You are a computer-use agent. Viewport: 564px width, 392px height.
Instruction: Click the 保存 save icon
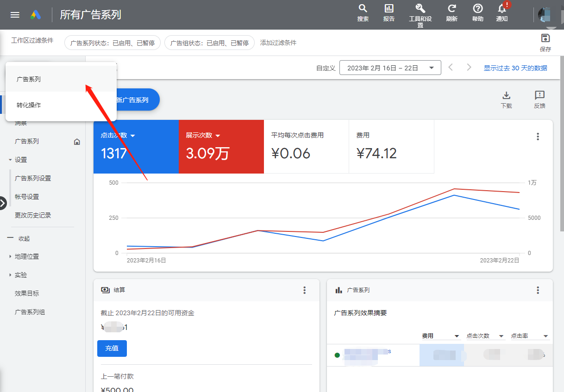click(545, 43)
